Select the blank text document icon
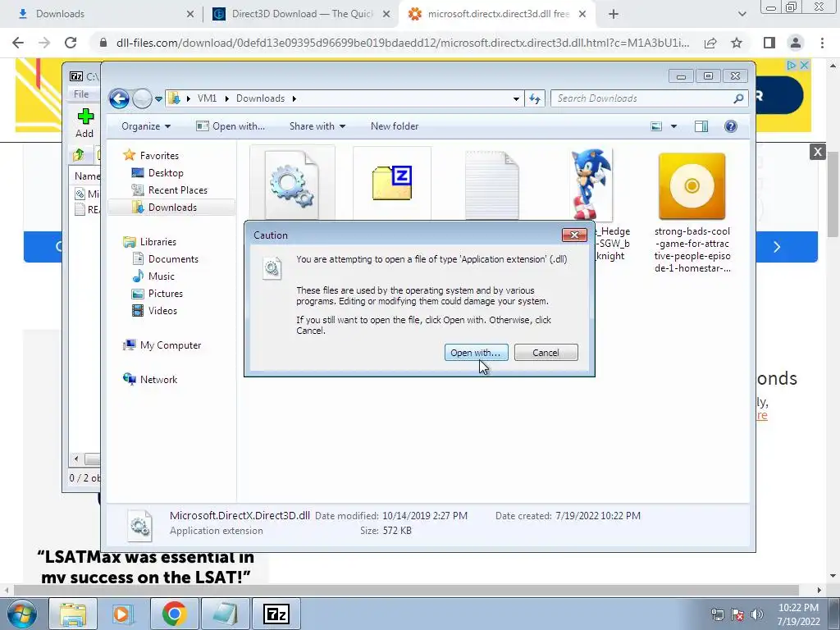The height and width of the screenshot is (630, 840). [492, 185]
